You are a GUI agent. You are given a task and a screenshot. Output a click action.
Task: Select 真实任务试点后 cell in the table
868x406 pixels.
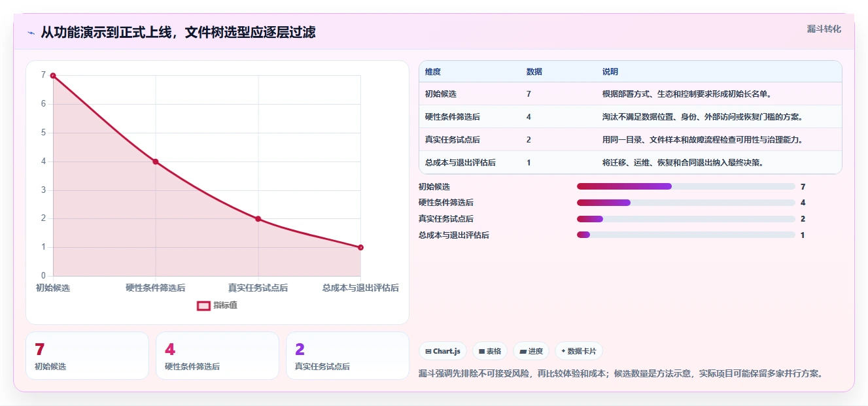[453, 140]
